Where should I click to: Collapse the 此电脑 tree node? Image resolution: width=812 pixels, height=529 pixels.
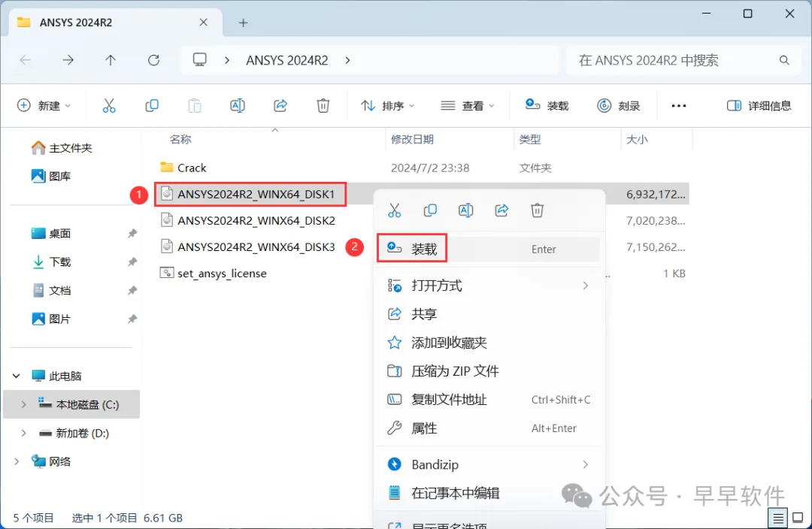[17, 376]
